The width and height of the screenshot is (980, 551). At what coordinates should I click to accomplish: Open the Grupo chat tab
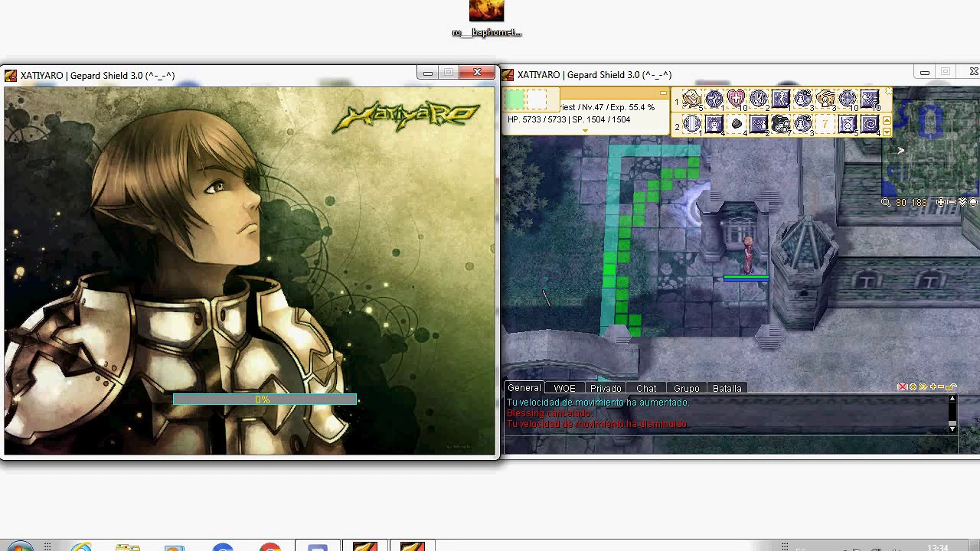pos(687,388)
